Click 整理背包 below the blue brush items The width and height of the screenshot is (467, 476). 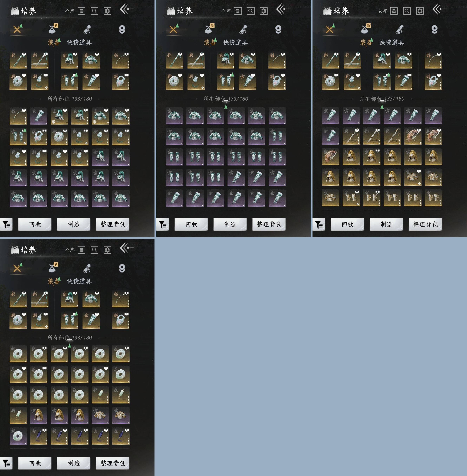(x=113, y=463)
